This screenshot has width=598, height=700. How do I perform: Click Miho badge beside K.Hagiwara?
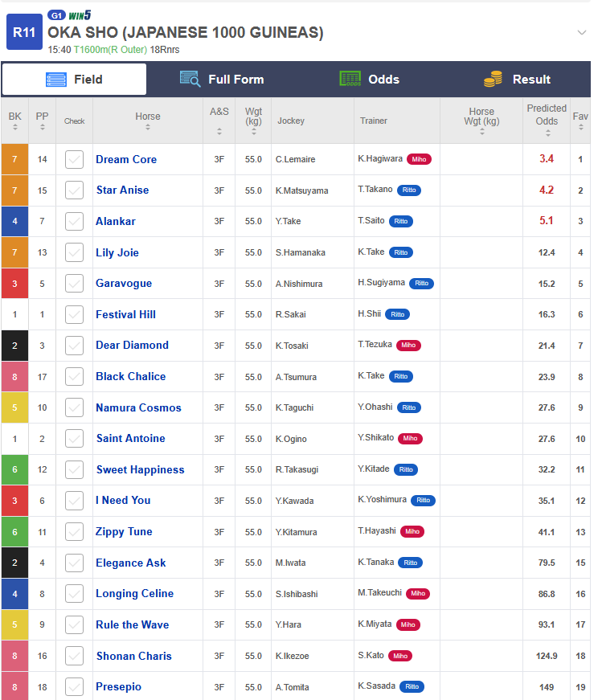pyautogui.click(x=419, y=159)
